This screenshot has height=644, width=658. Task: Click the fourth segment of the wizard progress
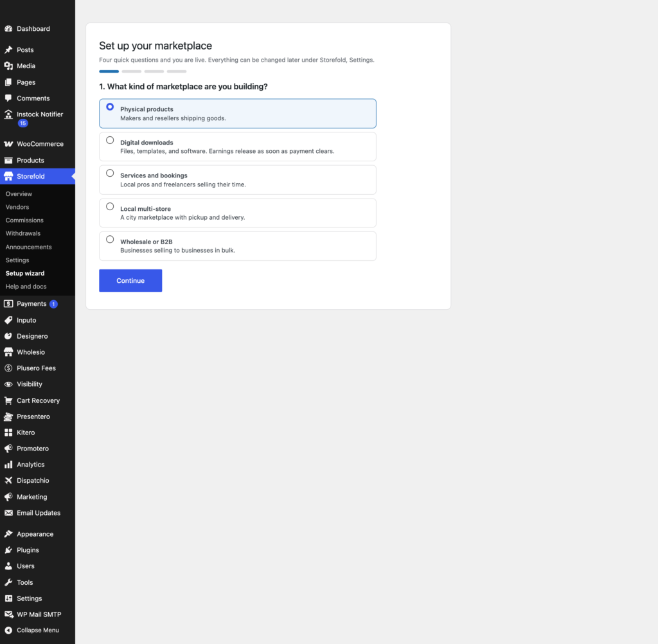click(177, 71)
